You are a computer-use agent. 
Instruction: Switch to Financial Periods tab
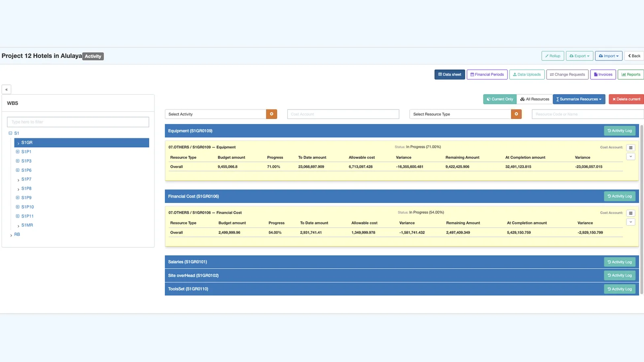coord(487,74)
